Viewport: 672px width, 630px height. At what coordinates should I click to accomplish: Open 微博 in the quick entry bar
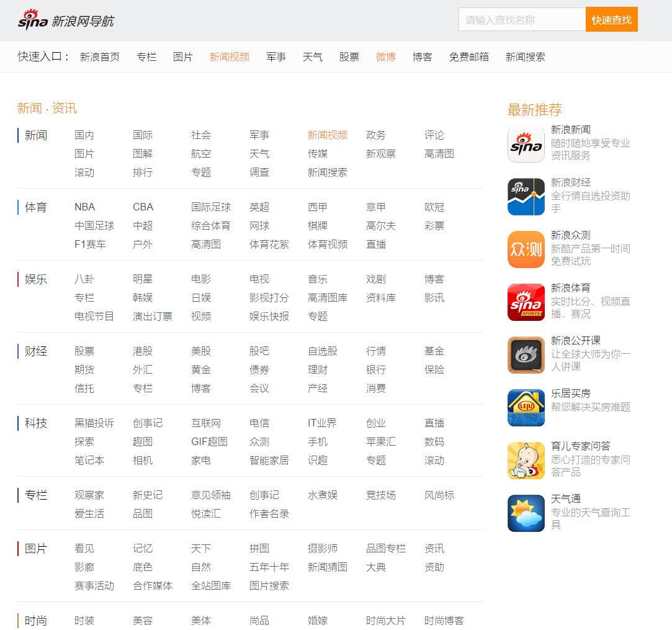pyautogui.click(x=386, y=57)
